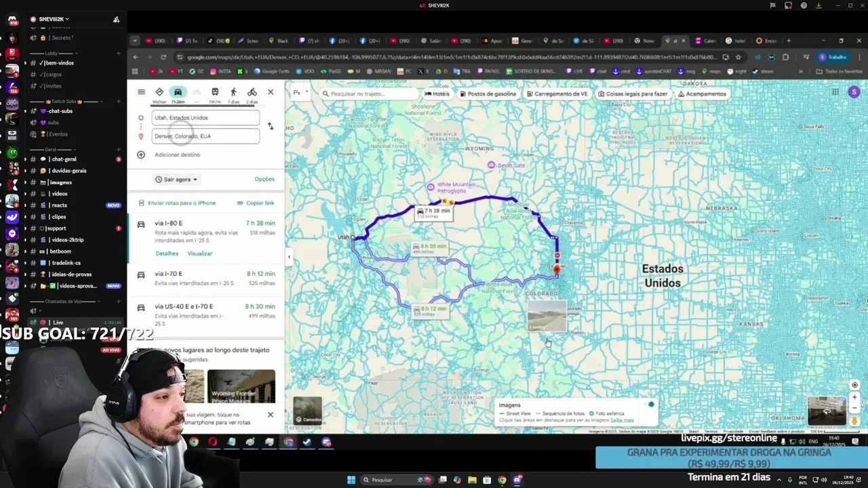This screenshot has width=868, height=488.
Task: Open the PAINEL bookmark
Action: (x=488, y=71)
